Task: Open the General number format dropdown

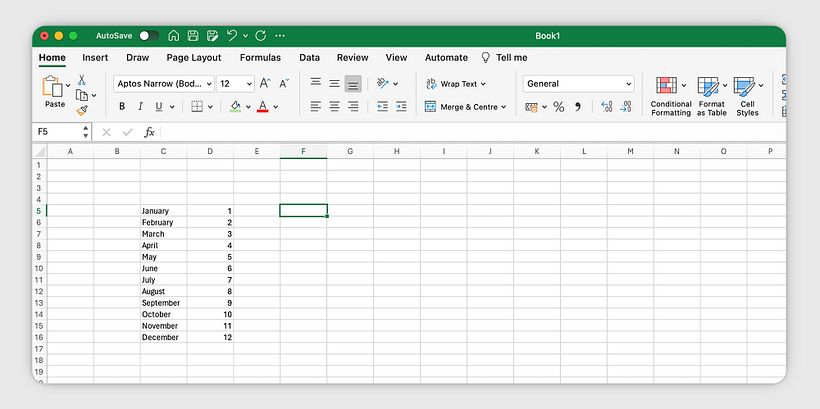Action: pos(578,84)
